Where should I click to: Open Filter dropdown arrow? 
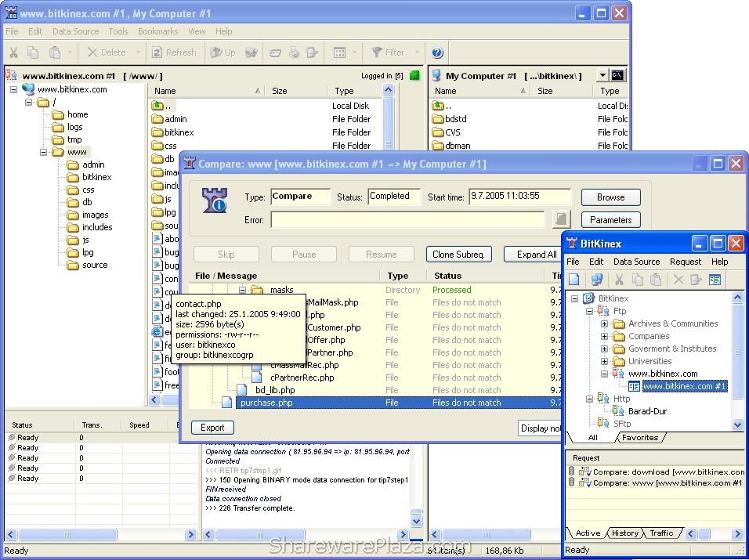pyautogui.click(x=417, y=52)
